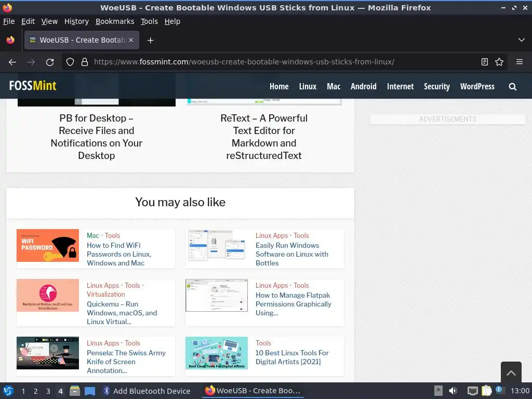Open 10 Best Linux Tools For Digital Artists
This screenshot has height=399, width=532.
[292, 357]
